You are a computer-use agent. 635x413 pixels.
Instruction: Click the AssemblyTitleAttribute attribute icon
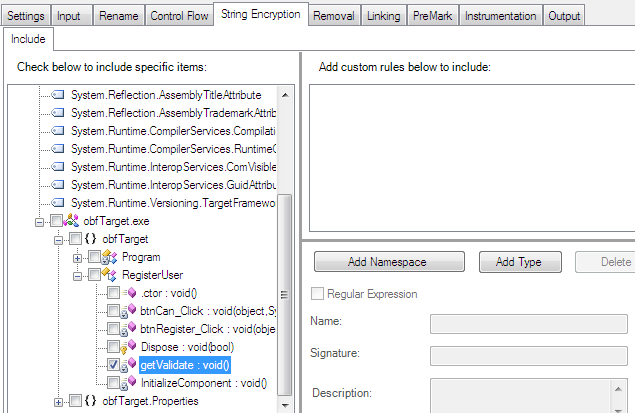pos(57,95)
